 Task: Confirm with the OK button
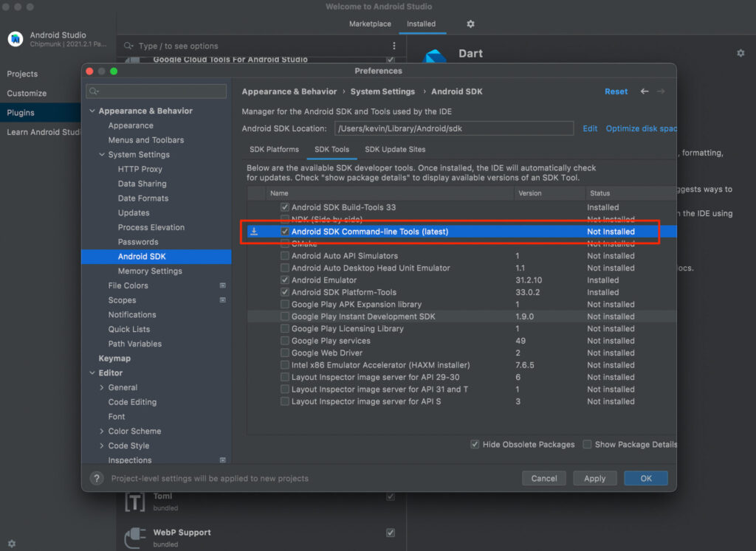[645, 478]
